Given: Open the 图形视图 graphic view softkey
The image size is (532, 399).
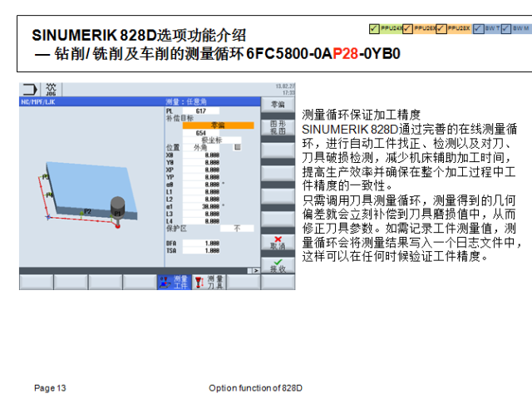Looking at the screenshot, I should pyautogui.click(x=278, y=127).
